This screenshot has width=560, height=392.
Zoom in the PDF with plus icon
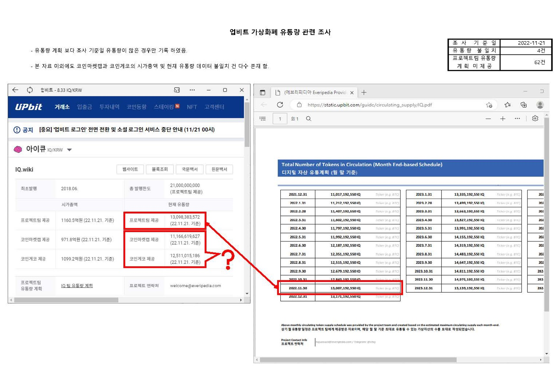click(502, 119)
